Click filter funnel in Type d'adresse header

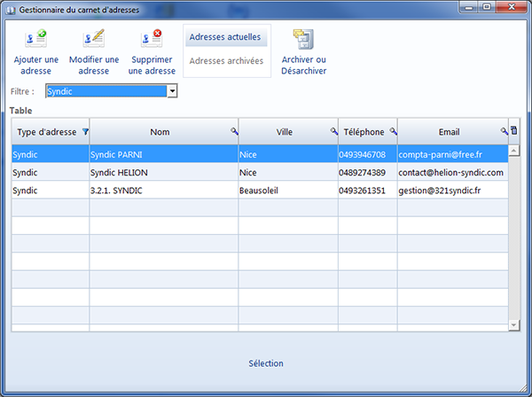[85, 131]
